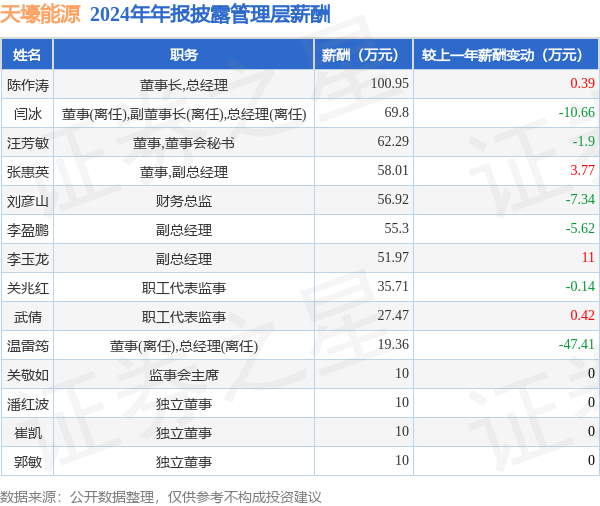Click the orange 天壕能源 title text
Image resolution: width=600 pixels, height=506 pixels.
coord(40,15)
